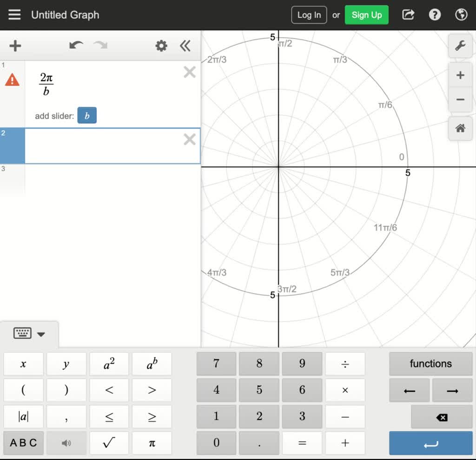Delete expression 1 with the X

[190, 72]
